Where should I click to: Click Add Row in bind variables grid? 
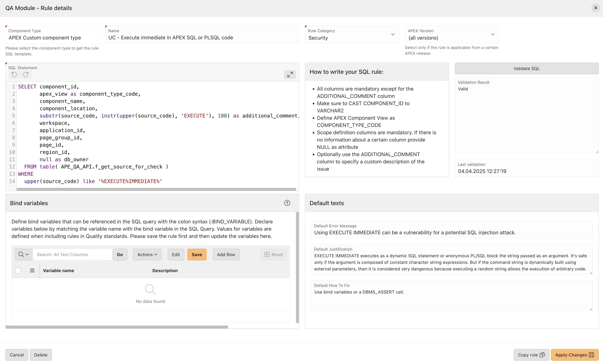226,255
